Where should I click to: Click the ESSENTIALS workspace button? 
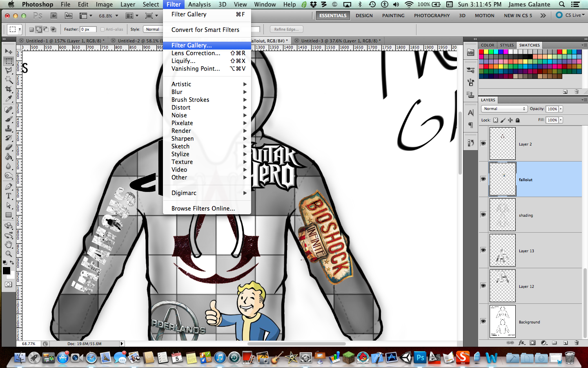333,16
